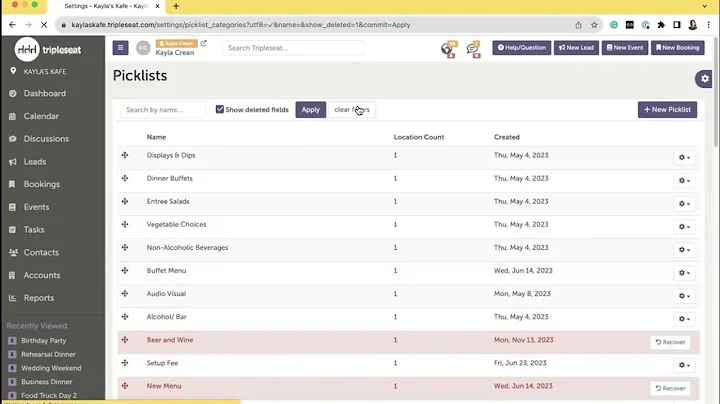Open gear dropdown for Entree Salads

pyautogui.click(x=684, y=203)
